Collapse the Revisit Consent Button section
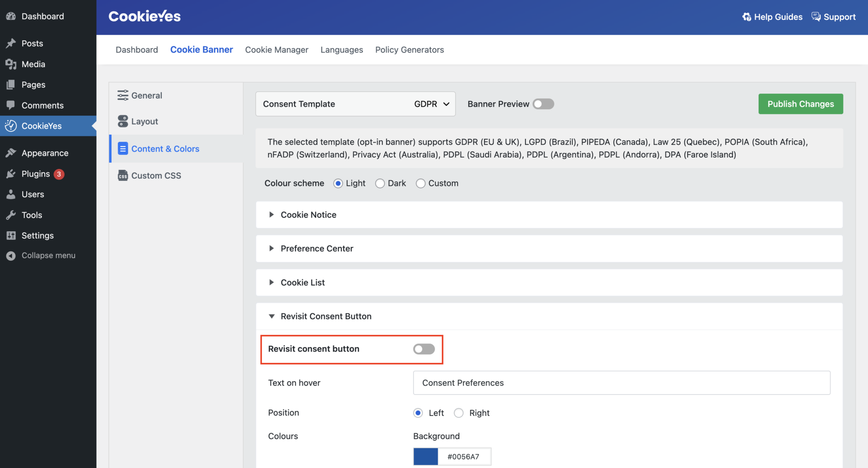The width and height of the screenshot is (868, 468). [x=325, y=316]
